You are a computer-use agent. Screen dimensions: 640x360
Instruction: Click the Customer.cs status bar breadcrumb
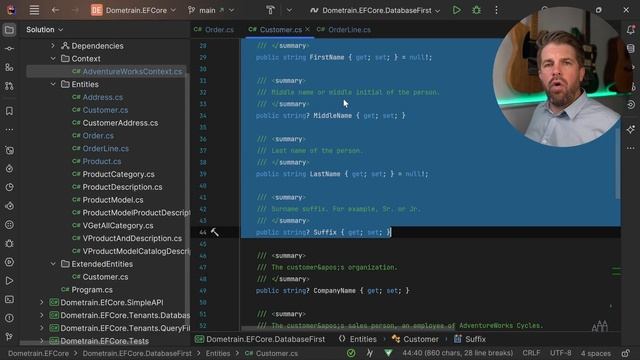pyautogui.click(x=271, y=353)
